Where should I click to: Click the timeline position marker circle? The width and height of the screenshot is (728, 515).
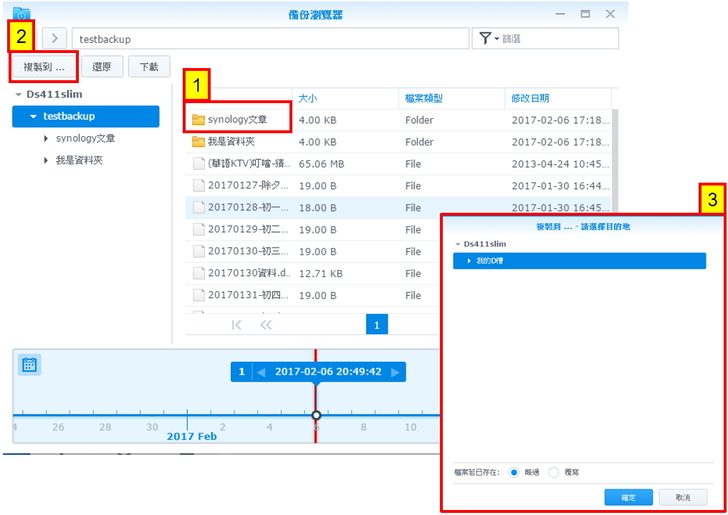pyautogui.click(x=316, y=415)
